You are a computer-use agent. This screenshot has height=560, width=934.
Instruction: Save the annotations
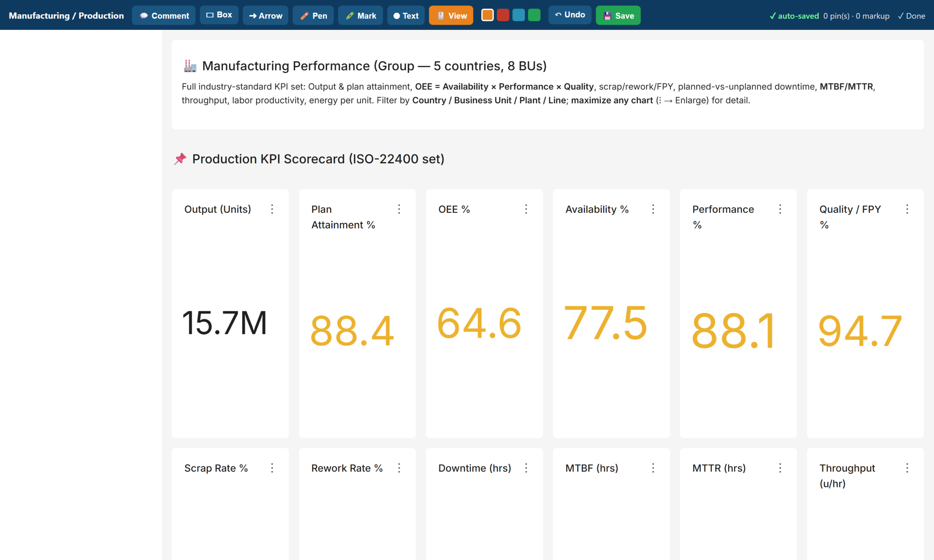coord(618,15)
